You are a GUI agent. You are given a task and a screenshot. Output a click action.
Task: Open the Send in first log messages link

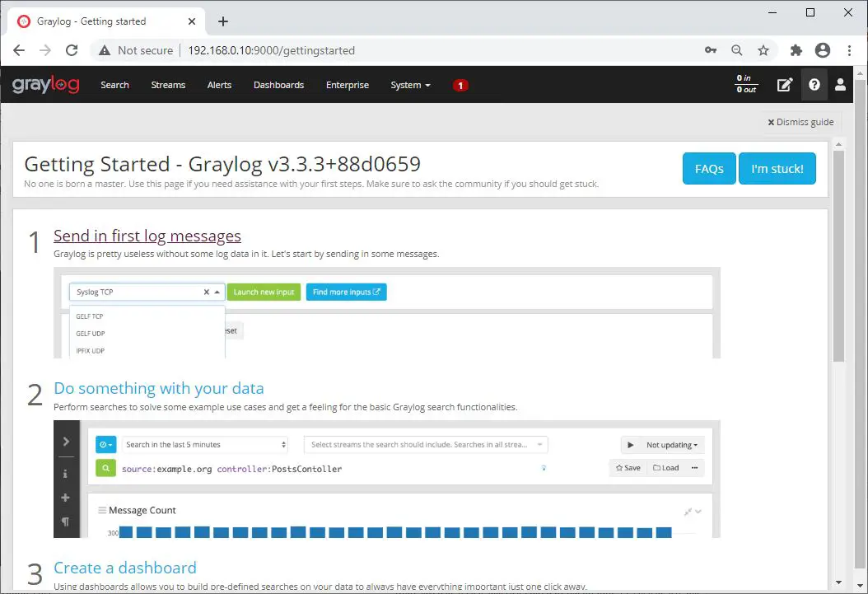[x=147, y=236]
